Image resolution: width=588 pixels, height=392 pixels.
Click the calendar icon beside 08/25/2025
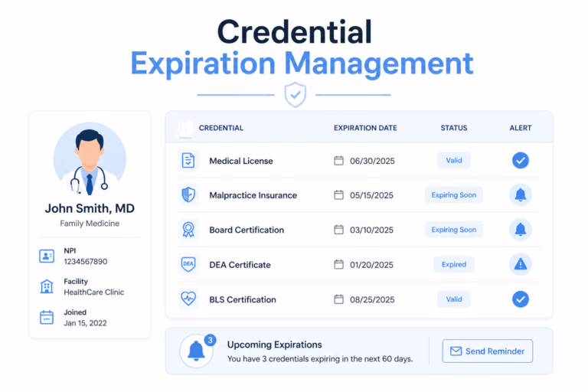click(x=338, y=299)
